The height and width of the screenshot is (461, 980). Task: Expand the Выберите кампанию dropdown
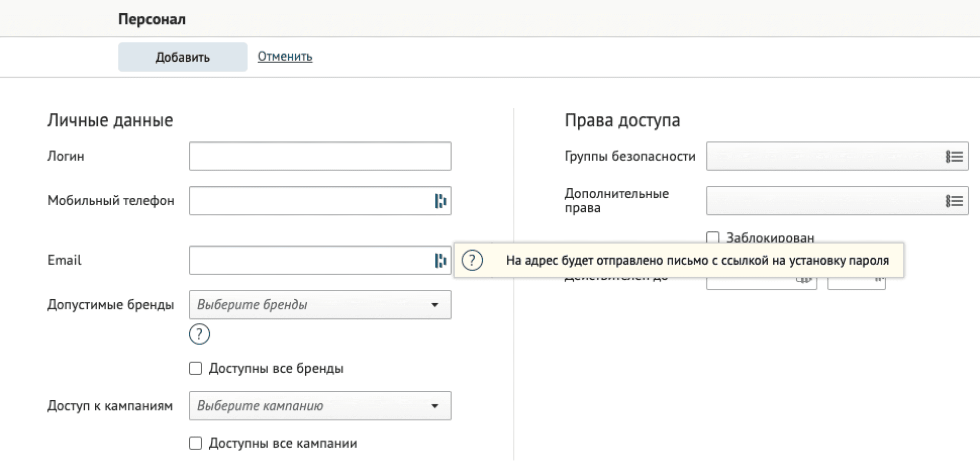320,406
